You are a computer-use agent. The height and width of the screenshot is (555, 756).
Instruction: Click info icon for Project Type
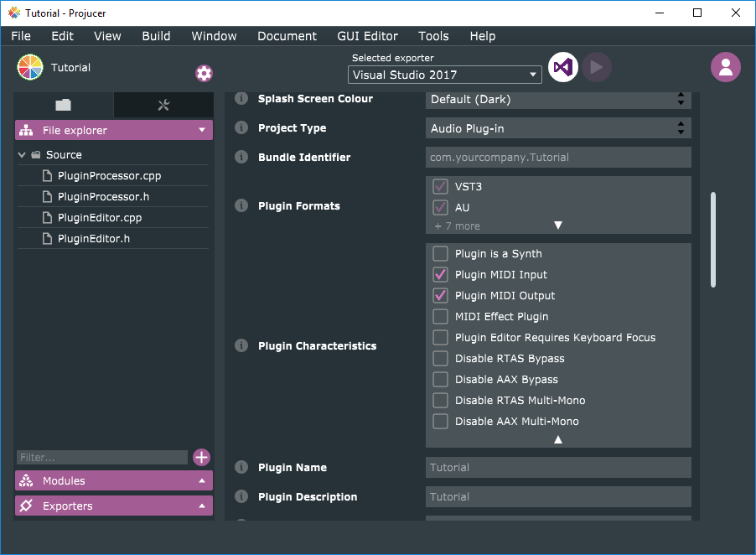point(241,127)
